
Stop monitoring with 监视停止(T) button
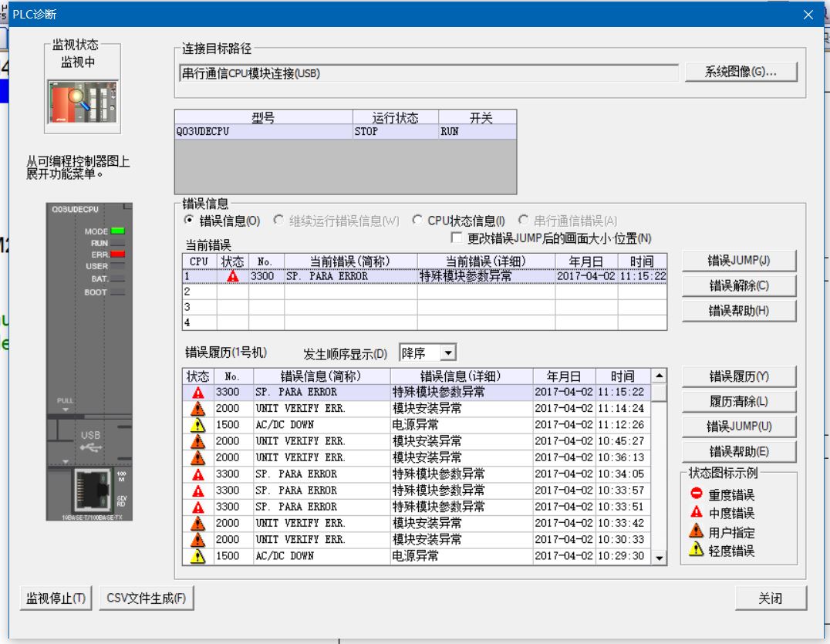[56, 598]
